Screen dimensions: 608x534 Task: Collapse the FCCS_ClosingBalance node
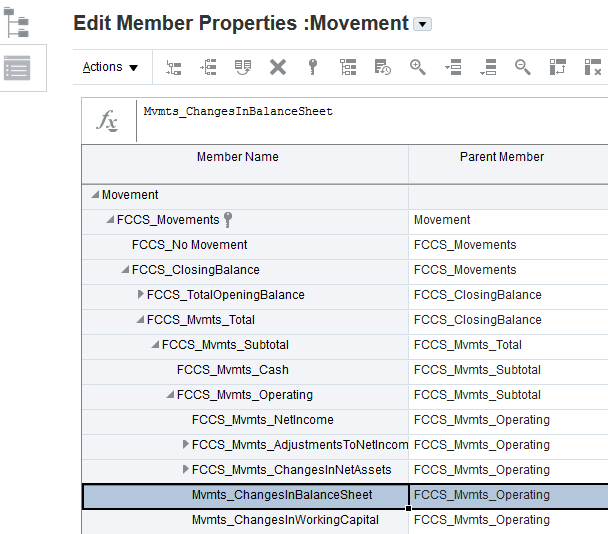point(125,269)
